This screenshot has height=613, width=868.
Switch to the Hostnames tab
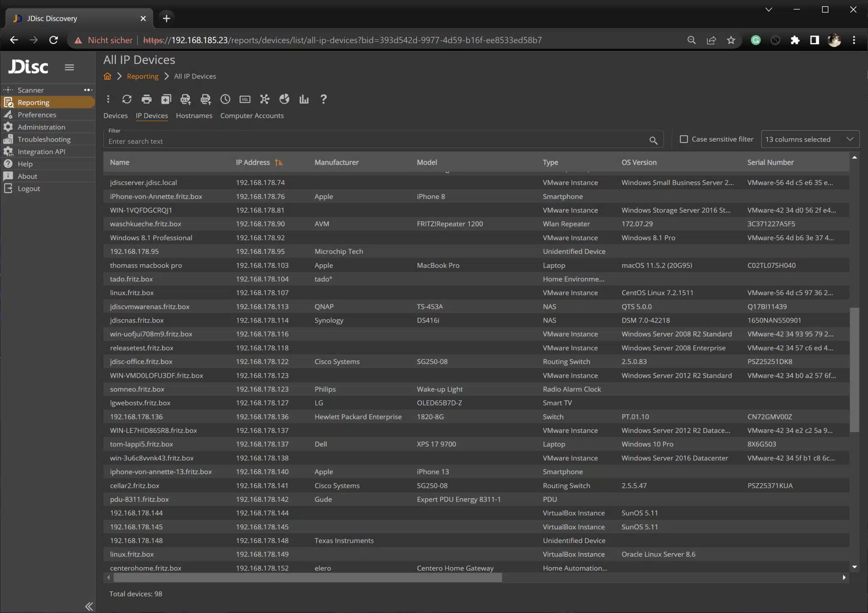pos(194,115)
